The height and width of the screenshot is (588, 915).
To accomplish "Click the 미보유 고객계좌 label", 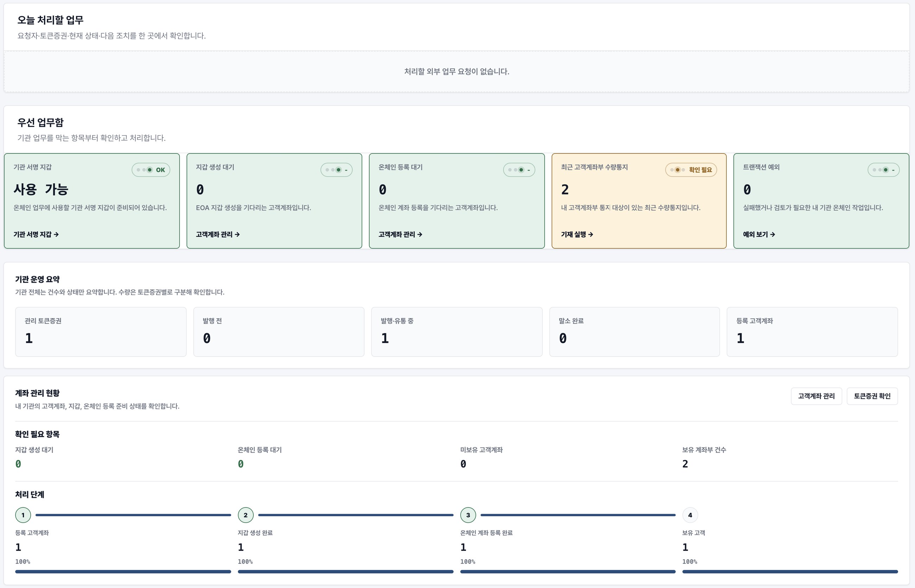I will [481, 450].
